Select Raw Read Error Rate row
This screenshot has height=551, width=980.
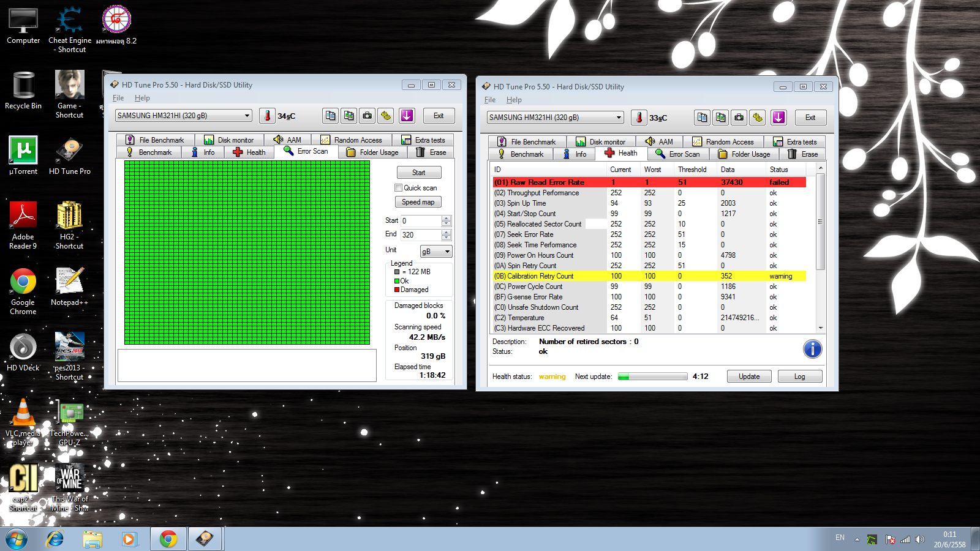[x=649, y=182]
